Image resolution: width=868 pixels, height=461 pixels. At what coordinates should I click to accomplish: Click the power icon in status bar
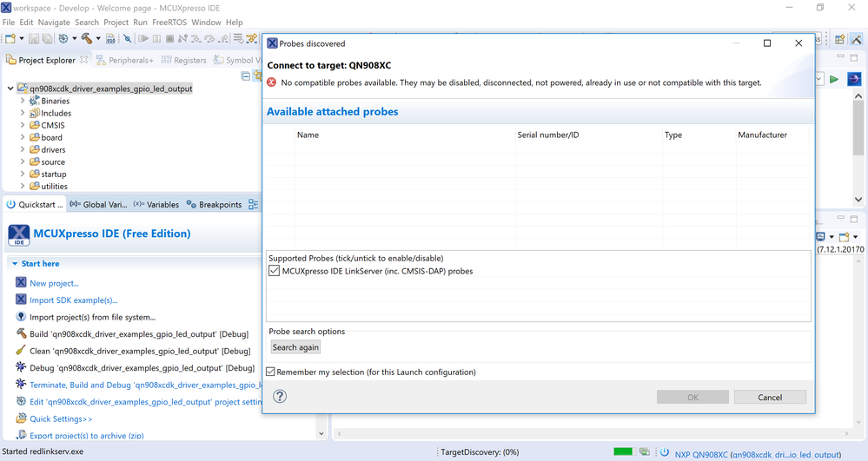coord(665,452)
